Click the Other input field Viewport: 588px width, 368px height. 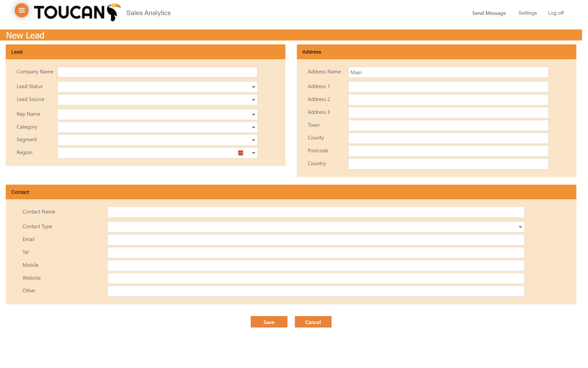pos(316,291)
